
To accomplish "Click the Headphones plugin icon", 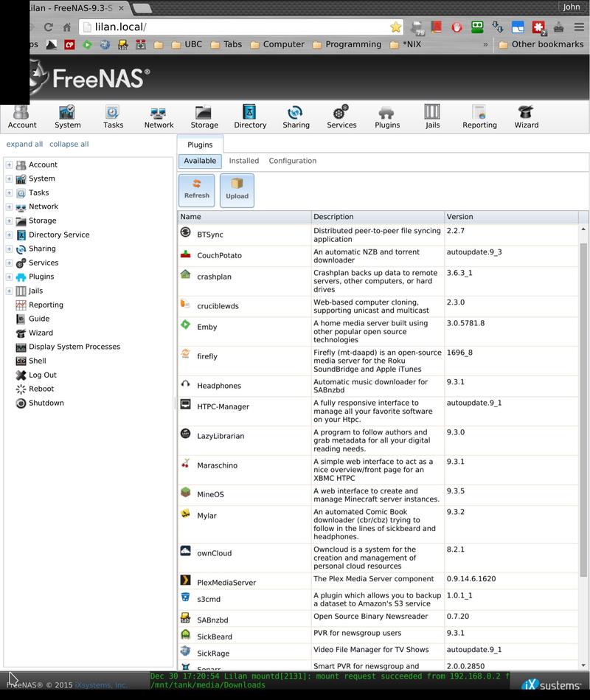I will 185,384.
